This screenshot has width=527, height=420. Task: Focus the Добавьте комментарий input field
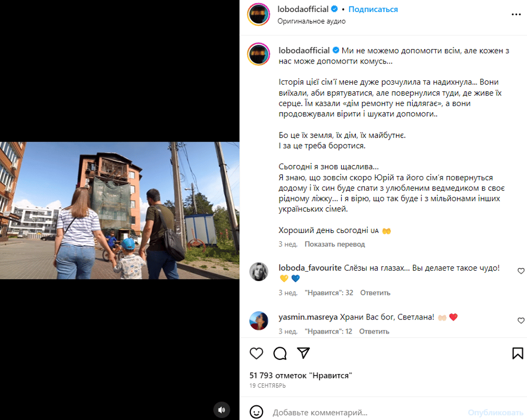[366, 412]
